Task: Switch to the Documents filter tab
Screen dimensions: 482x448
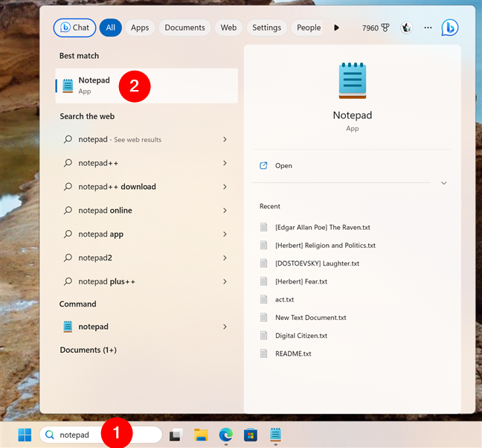Action: tap(184, 28)
